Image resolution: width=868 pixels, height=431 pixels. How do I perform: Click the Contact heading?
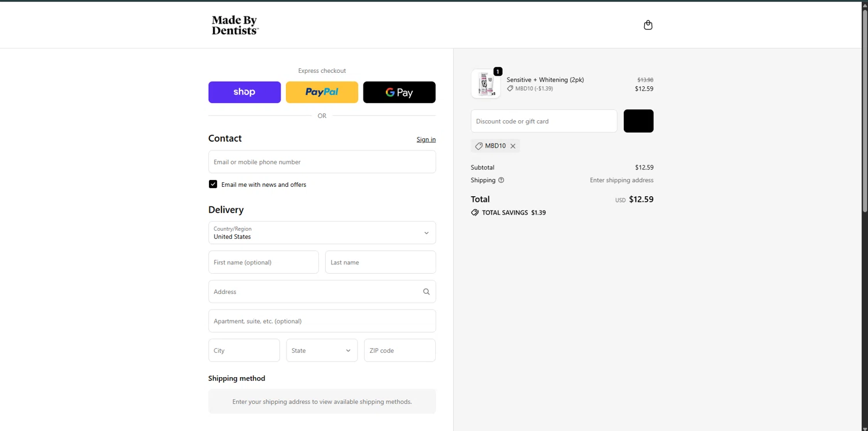pyautogui.click(x=225, y=138)
